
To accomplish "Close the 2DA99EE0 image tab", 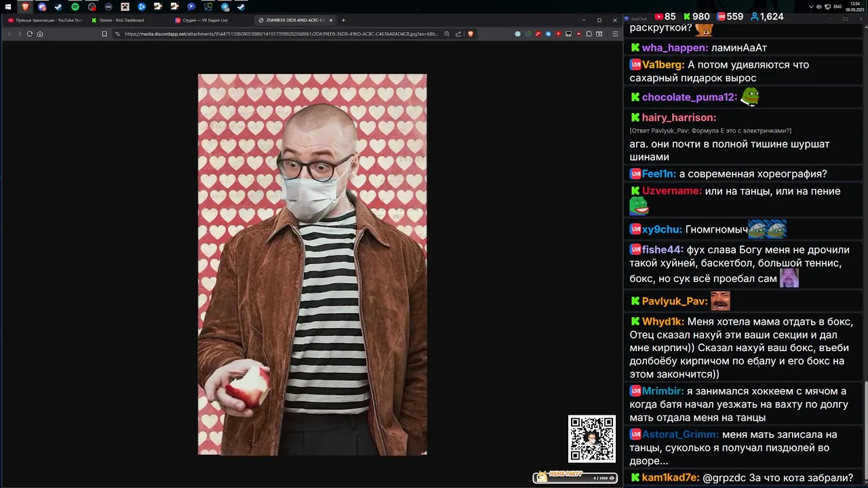I will point(331,20).
